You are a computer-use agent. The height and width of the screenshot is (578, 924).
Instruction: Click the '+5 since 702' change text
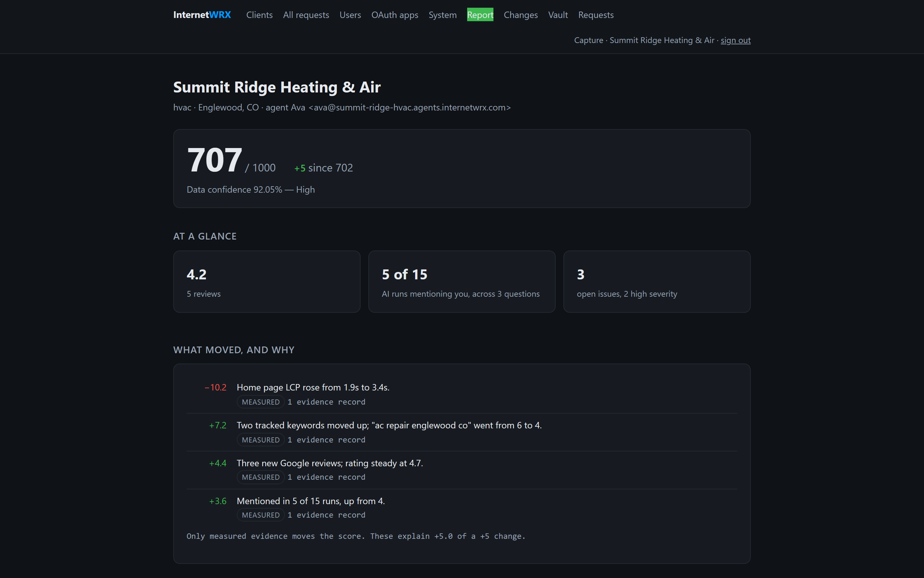(x=323, y=168)
